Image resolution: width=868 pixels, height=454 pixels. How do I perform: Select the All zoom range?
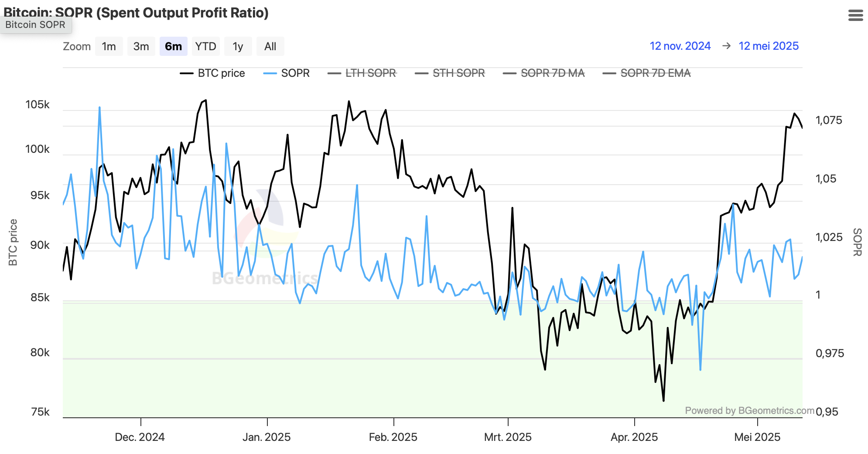click(270, 46)
